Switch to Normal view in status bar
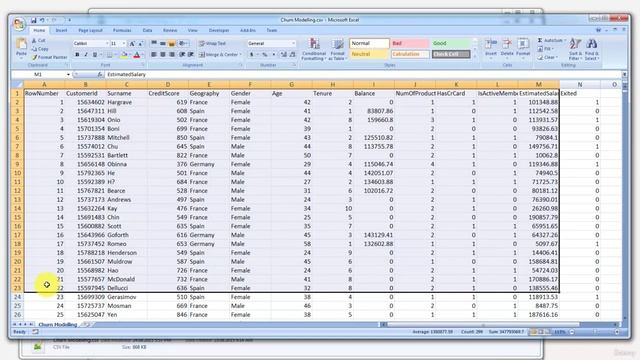This screenshot has height=360, width=640. pos(533,332)
